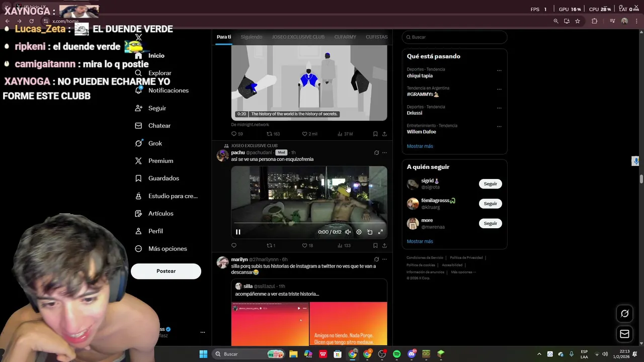This screenshot has height=362, width=644.
Task: Repost the midnight.network post (163)
Action: (x=273, y=134)
